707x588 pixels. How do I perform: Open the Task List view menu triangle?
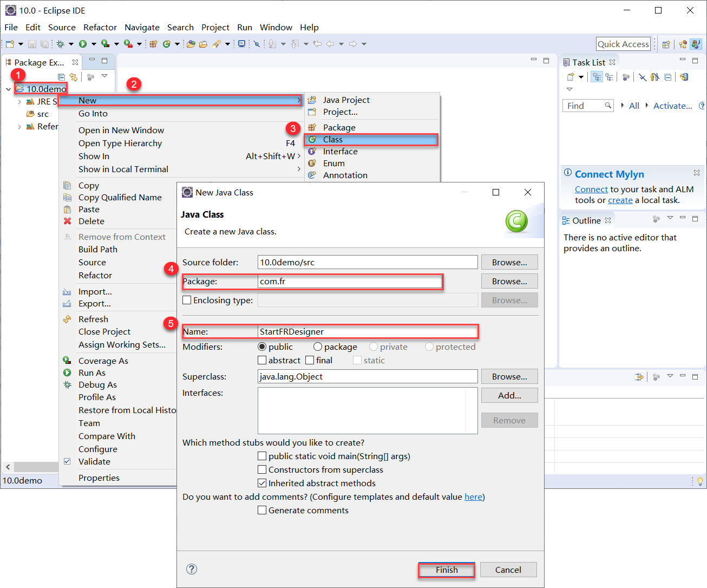pyautogui.click(x=569, y=89)
